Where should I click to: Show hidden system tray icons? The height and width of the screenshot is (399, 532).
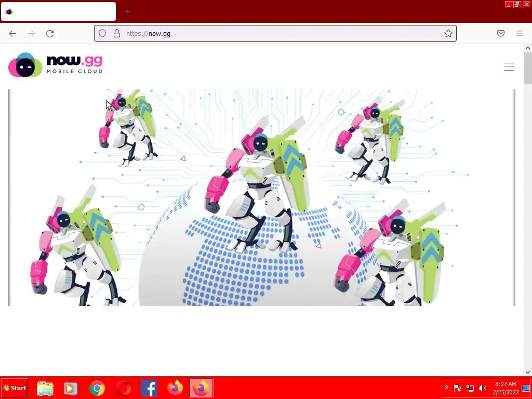tap(446, 388)
